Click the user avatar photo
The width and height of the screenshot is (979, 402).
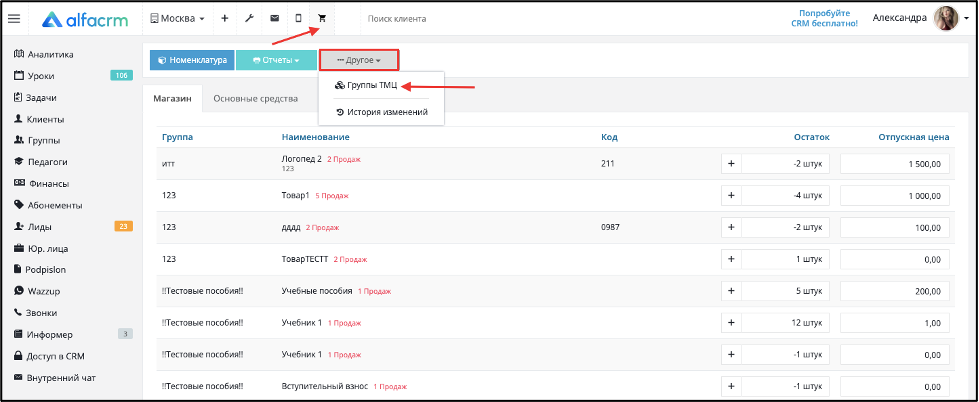(945, 19)
